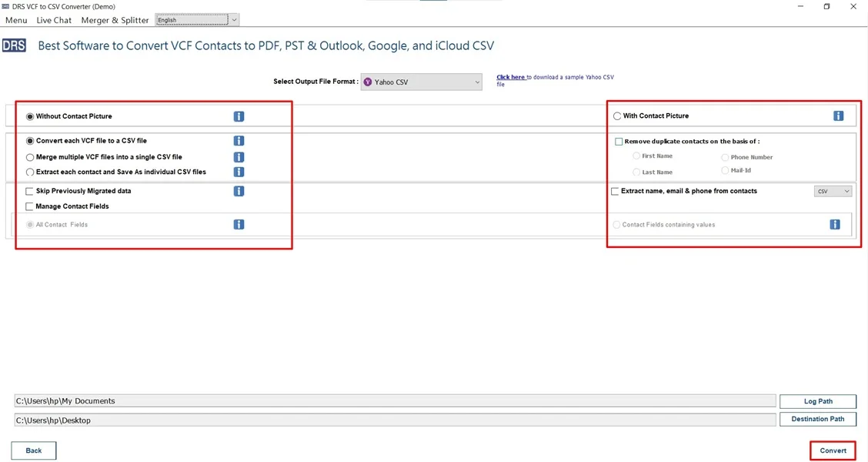Image resolution: width=868 pixels, height=462 pixels.
Task: Open info tooltip for Without Contact Picture
Action: [x=239, y=115]
